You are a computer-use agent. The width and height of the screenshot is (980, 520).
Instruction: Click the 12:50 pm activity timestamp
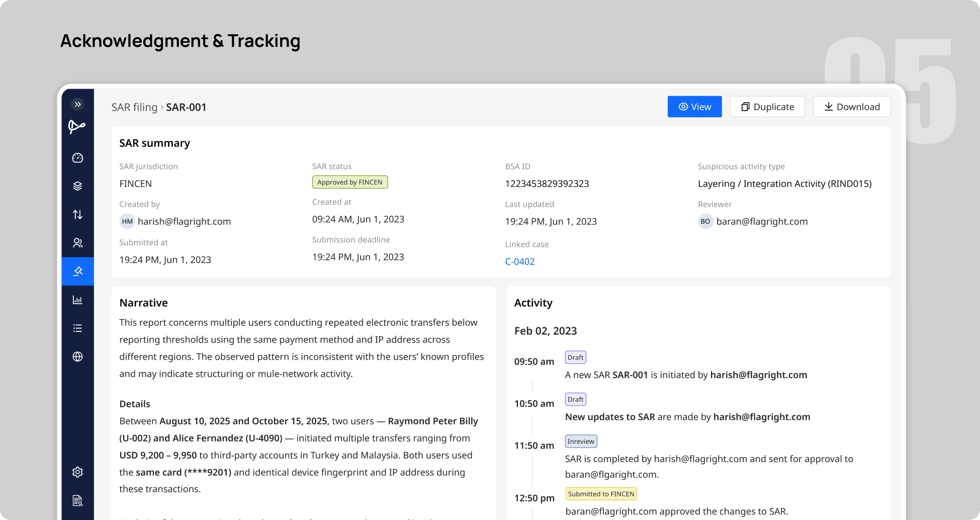click(534, 498)
